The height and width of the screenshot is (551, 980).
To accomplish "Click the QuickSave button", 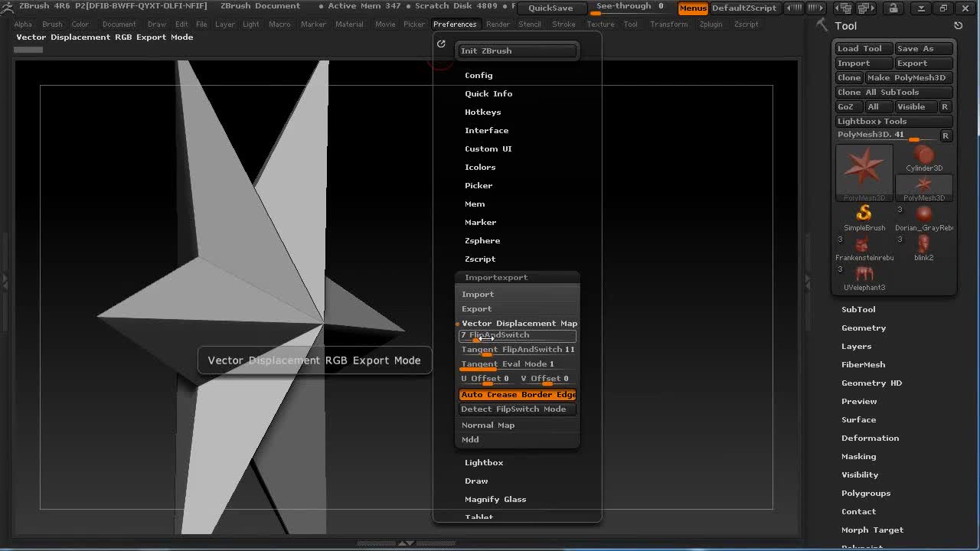I will (550, 8).
